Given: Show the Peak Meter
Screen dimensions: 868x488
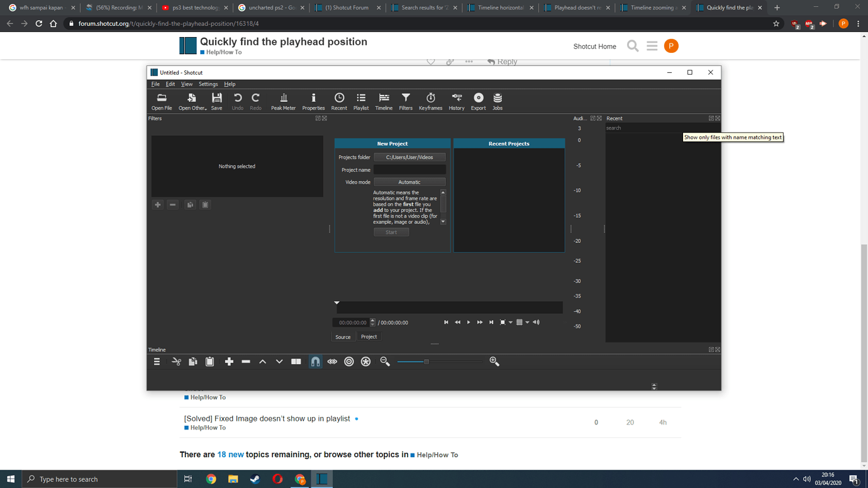Looking at the screenshot, I should pos(283,101).
